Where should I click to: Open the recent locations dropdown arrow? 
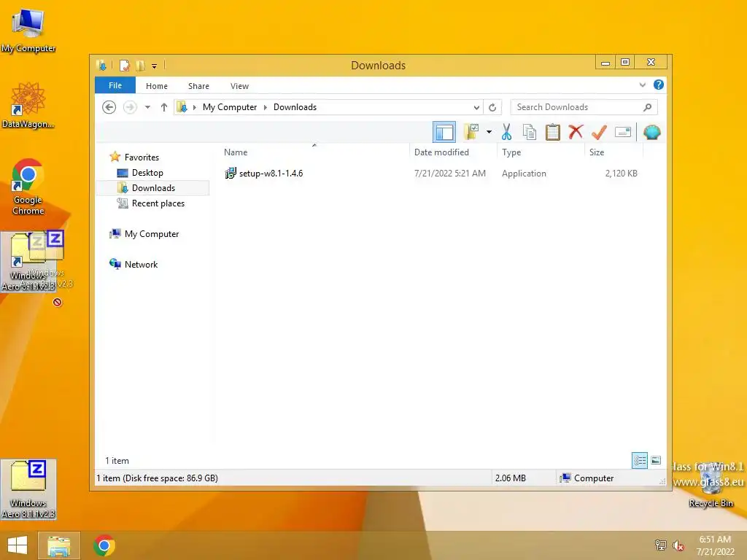pyautogui.click(x=147, y=107)
